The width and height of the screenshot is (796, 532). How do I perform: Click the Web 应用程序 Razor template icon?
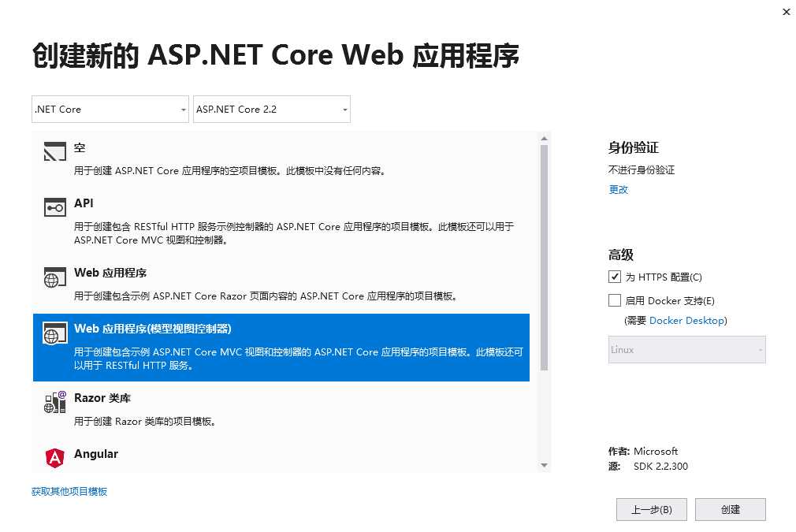pyautogui.click(x=55, y=277)
